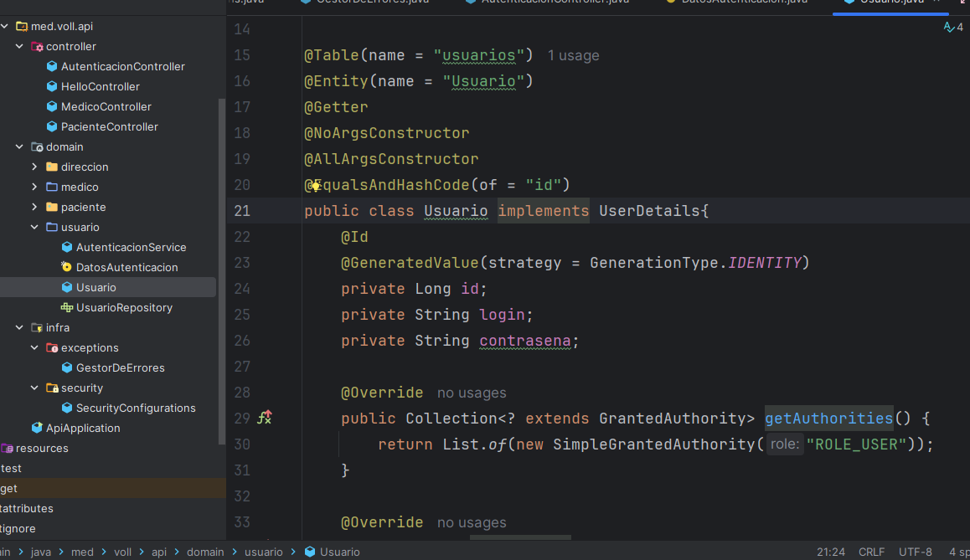Click the intention light bulb on line 20
The height and width of the screenshot is (560, 970).
tap(316, 186)
